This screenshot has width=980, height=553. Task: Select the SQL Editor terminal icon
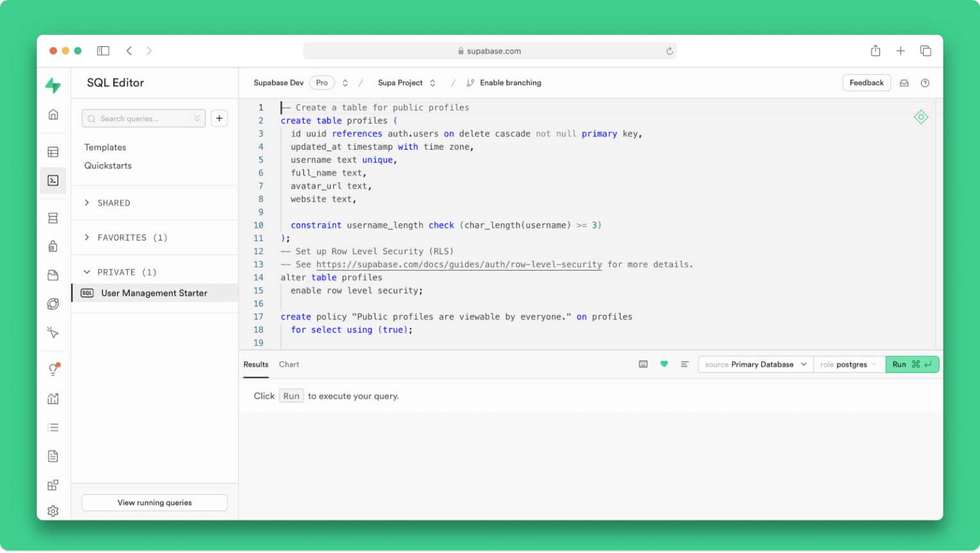(53, 180)
